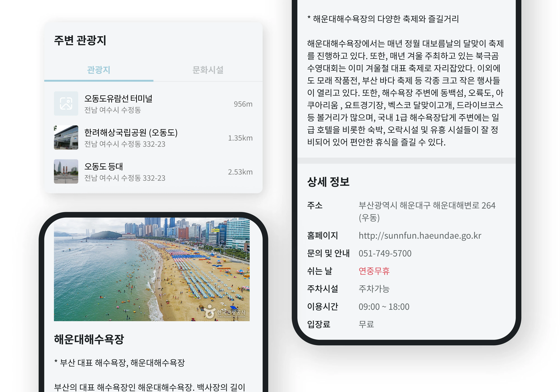Click the 주소 label

pos(315,205)
